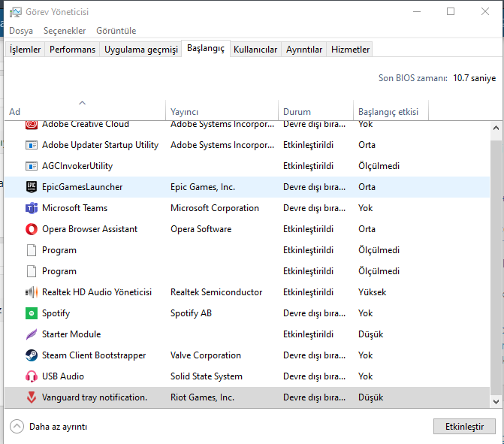Switch to the Performans tab
Image resolution: width=504 pixels, height=444 pixels.
pyautogui.click(x=72, y=50)
